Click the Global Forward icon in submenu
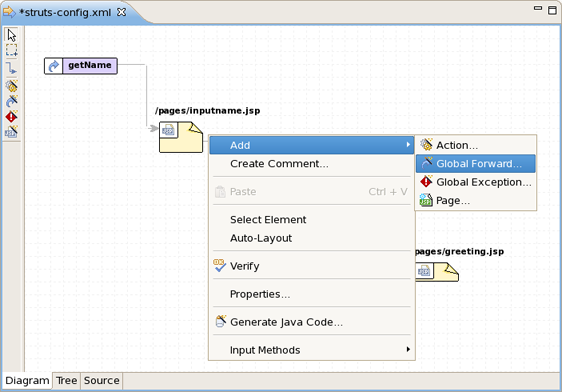Viewport: 562px width, 392px height. (427, 163)
